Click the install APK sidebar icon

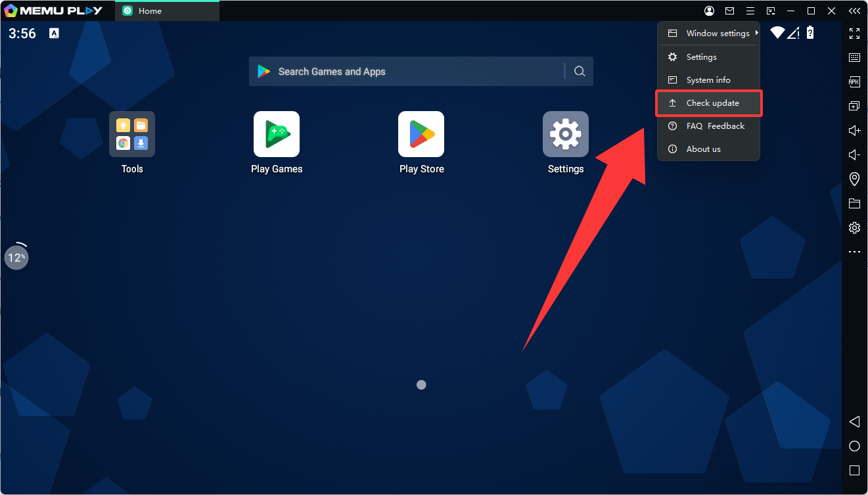(x=854, y=82)
